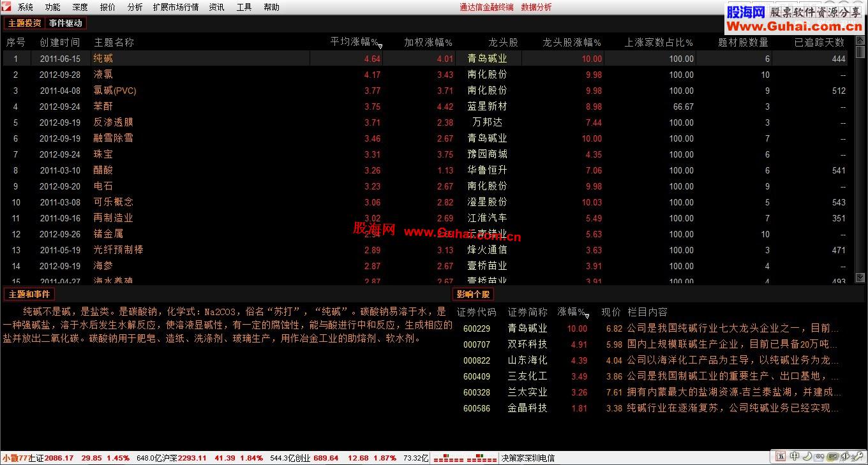Open the 系统 menu
This screenshot has width=868, height=465.
pyautogui.click(x=26, y=7)
